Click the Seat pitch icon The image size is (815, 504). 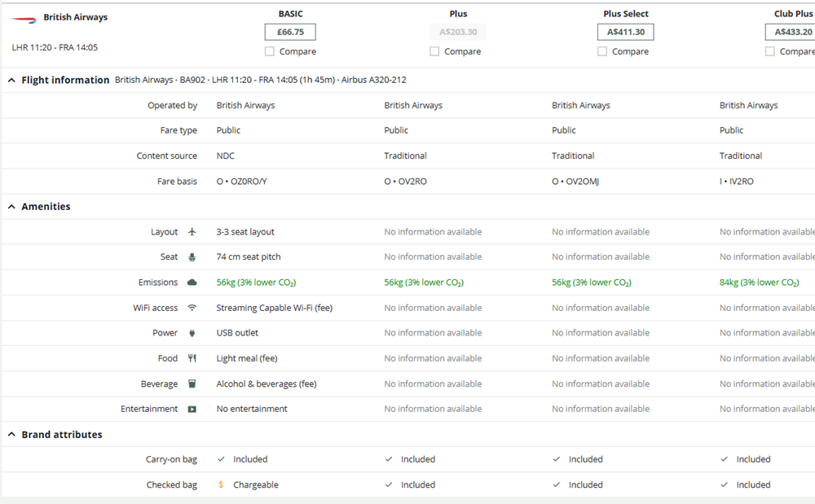[x=192, y=257]
